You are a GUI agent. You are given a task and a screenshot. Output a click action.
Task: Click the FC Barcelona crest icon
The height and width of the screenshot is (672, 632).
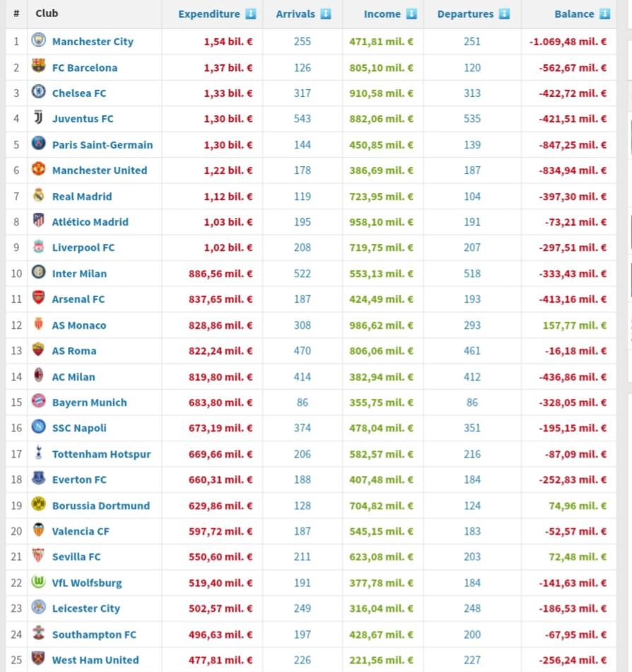(38, 67)
